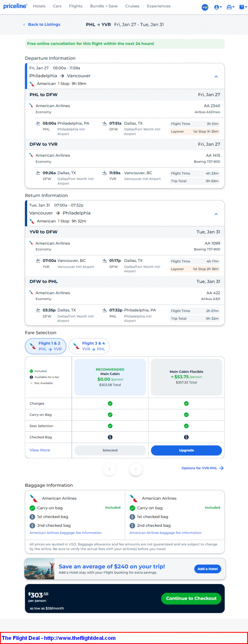Go to Cars
The image size is (248, 644).
click(57, 6)
